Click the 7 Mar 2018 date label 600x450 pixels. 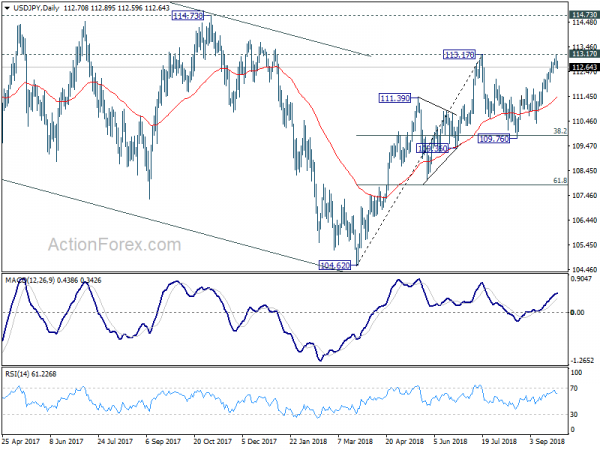click(355, 442)
